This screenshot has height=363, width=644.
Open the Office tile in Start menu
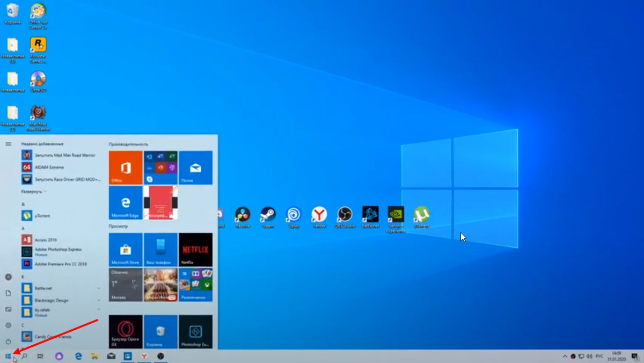126,168
